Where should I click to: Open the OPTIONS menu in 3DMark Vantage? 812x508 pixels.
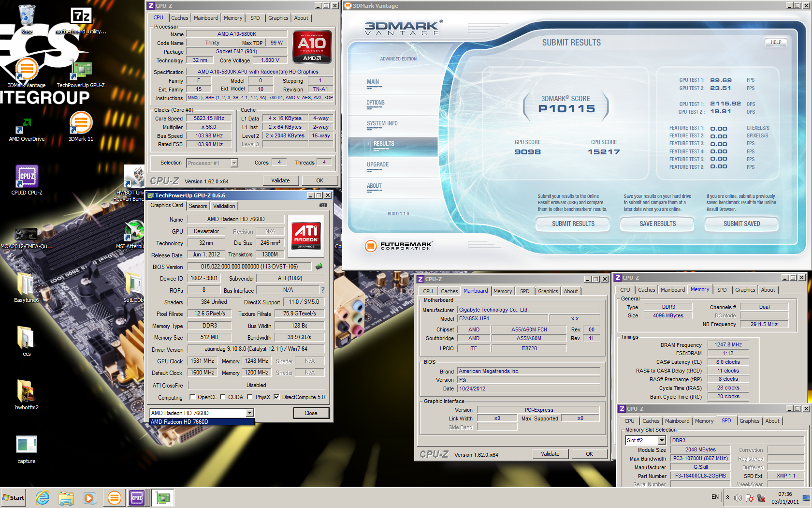click(376, 103)
